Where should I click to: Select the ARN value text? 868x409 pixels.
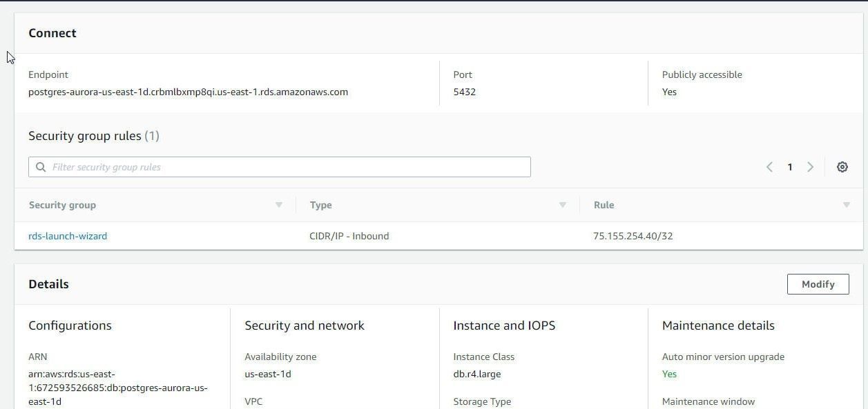click(x=118, y=388)
